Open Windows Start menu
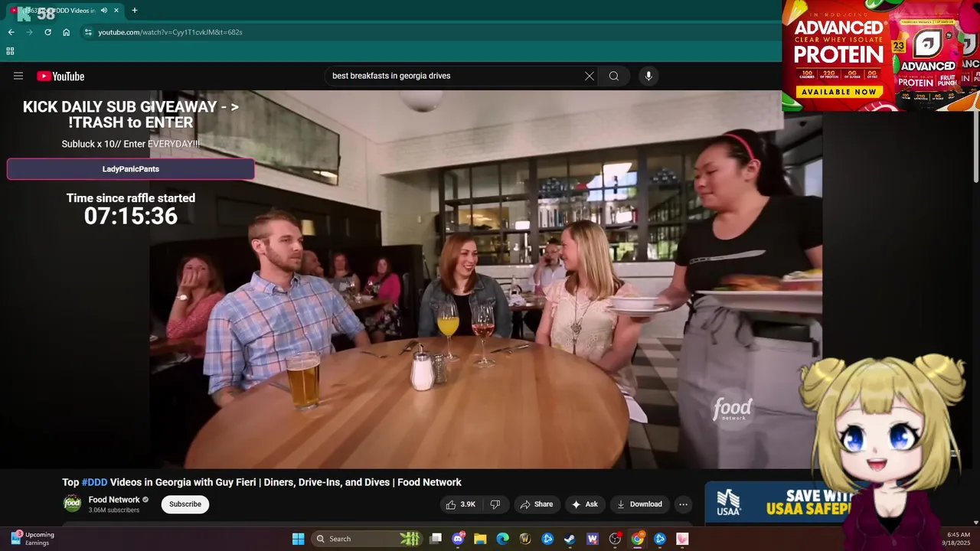The height and width of the screenshot is (551, 980). (298, 539)
